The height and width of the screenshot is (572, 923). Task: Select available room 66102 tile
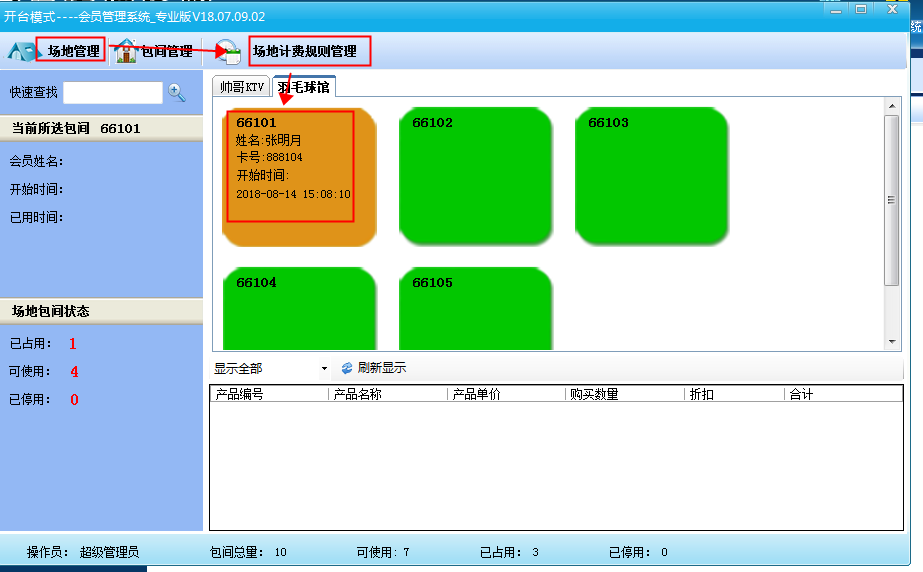(x=475, y=177)
